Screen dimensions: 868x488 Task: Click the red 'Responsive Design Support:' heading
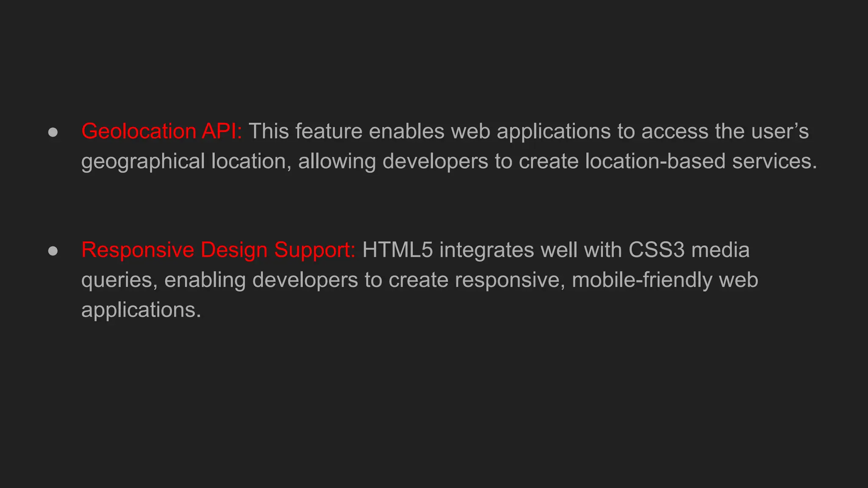[x=218, y=250]
